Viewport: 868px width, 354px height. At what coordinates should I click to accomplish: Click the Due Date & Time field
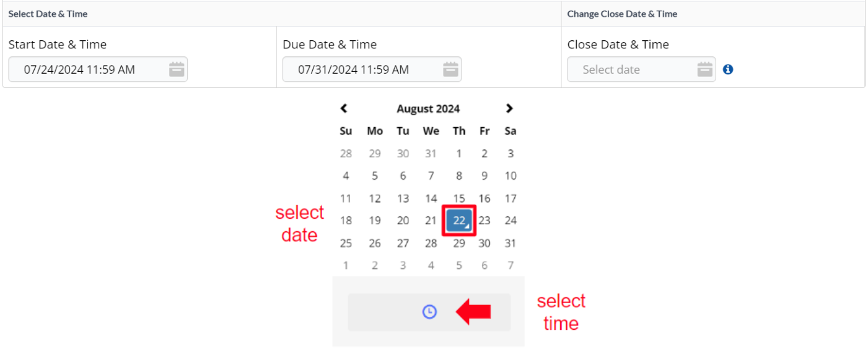[372, 69]
